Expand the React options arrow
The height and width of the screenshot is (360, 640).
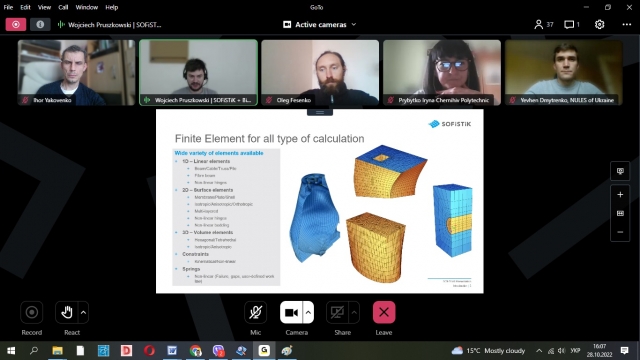click(x=83, y=313)
